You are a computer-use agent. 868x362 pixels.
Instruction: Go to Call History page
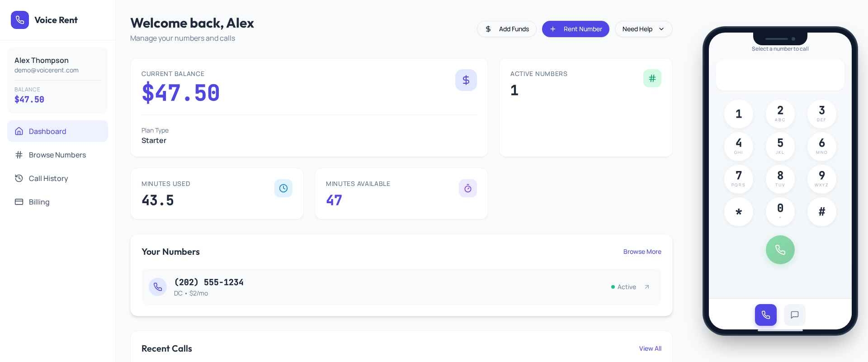tap(48, 178)
